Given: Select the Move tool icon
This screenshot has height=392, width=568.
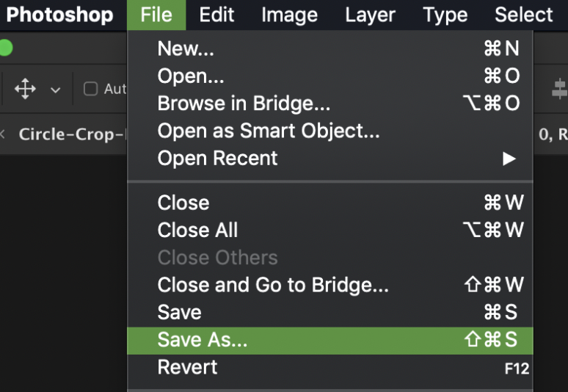Looking at the screenshot, I should (25, 90).
